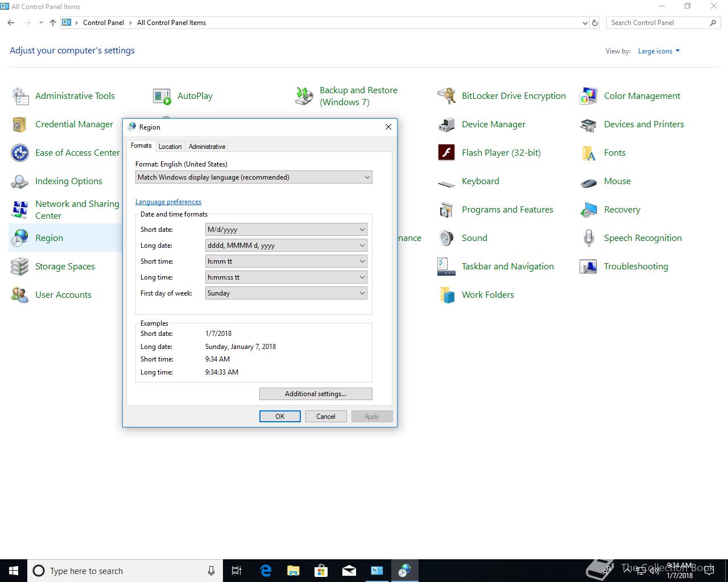Open Backup and Restore icon

pos(304,96)
